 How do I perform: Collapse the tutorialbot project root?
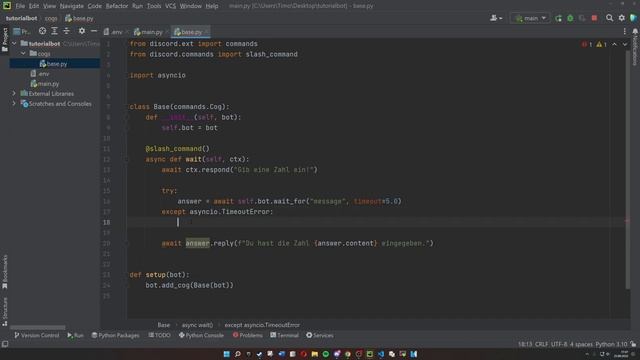coord(14,43)
